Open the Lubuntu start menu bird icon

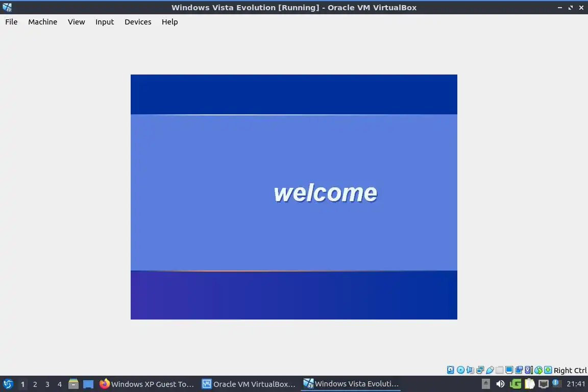point(8,384)
